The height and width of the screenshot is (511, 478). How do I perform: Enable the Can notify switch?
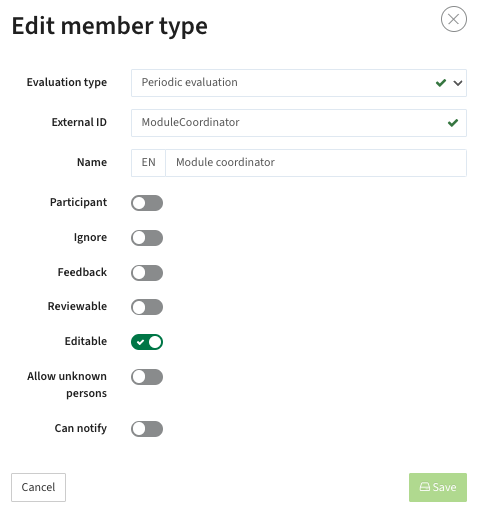(147, 429)
